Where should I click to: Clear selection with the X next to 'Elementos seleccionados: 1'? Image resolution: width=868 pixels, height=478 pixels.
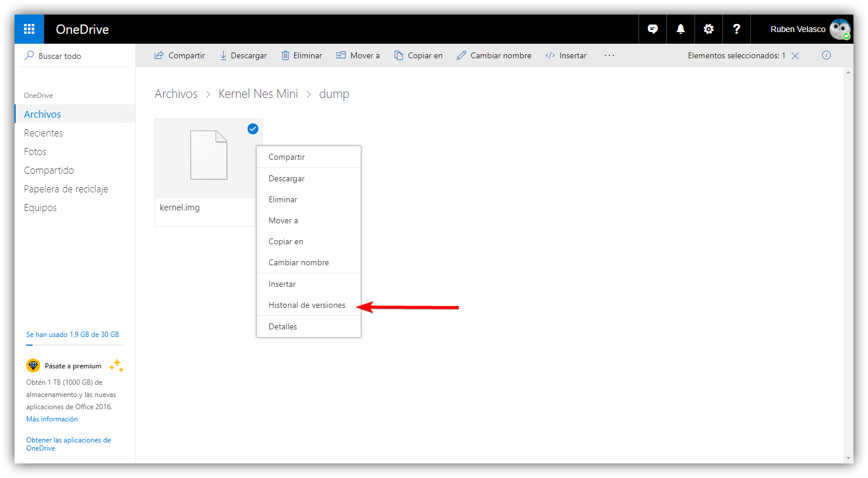click(796, 55)
